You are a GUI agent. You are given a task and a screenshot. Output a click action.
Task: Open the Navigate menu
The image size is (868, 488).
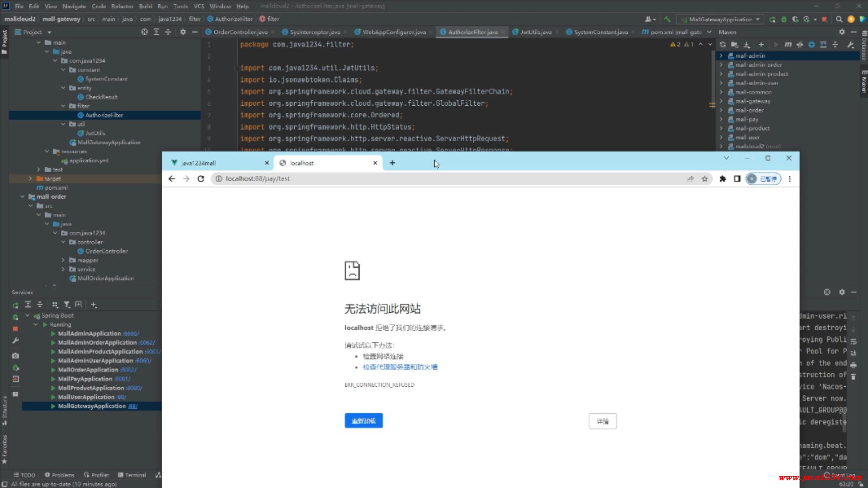pos(74,6)
